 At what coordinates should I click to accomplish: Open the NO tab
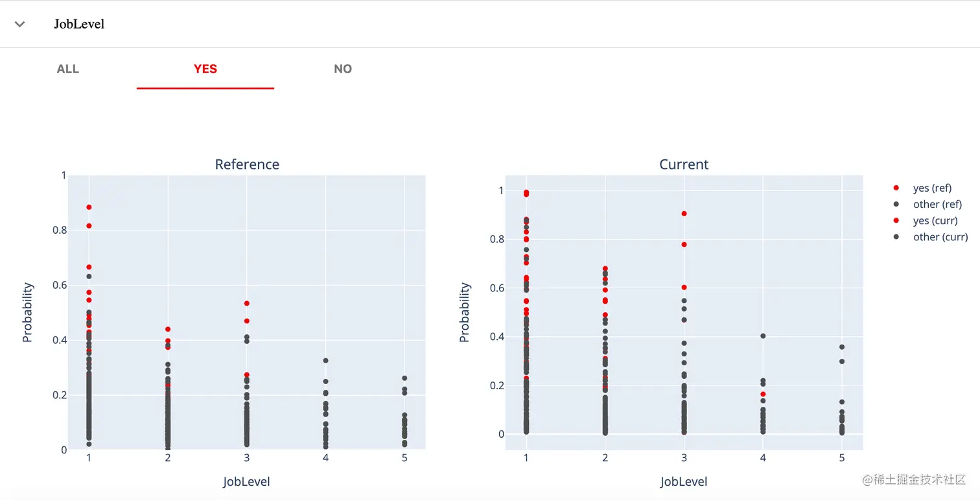click(343, 69)
